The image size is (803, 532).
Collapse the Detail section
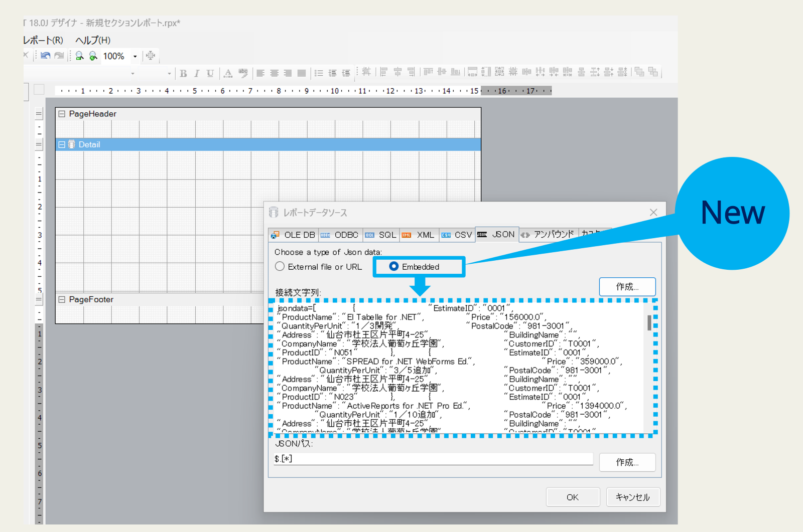coord(62,144)
